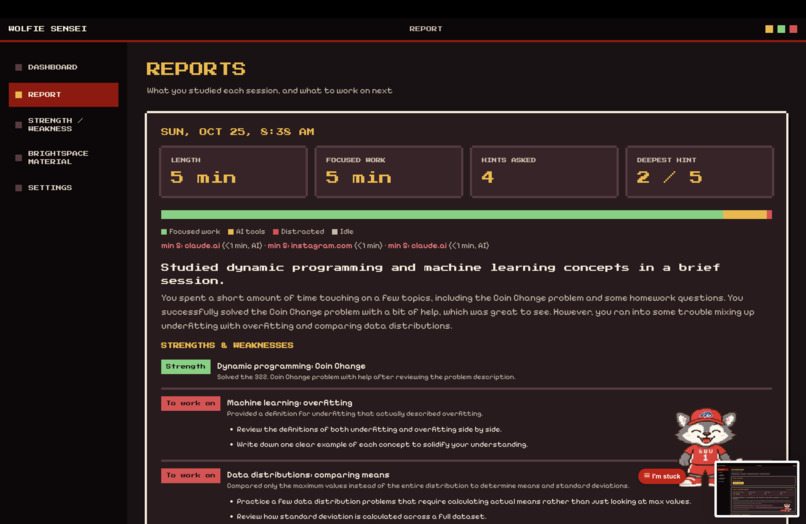This screenshot has height=524, width=806.
Task: Open the Dashboard sidebar item
Action: [x=63, y=67]
